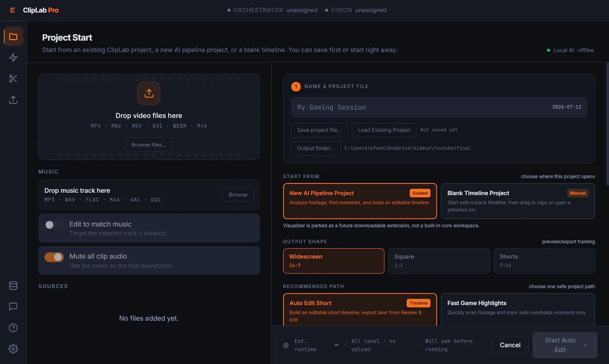Open the settings gear icon
Viewport: 609px width, 364px height.
pyautogui.click(x=13, y=349)
